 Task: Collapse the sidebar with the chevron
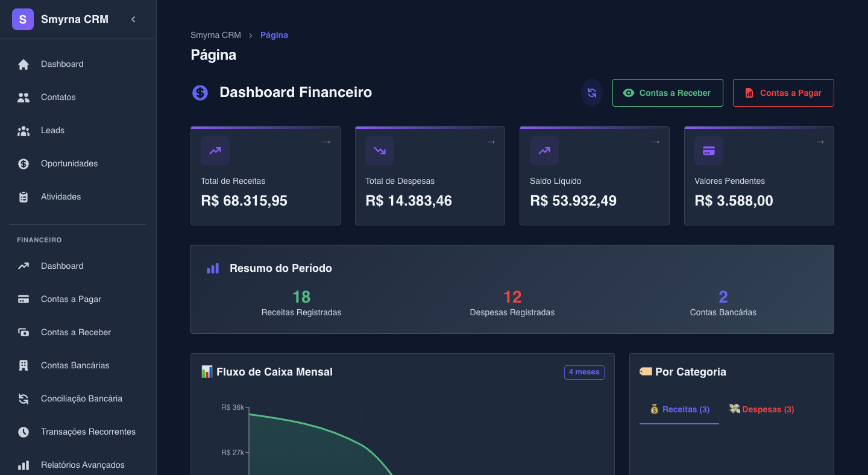click(133, 19)
